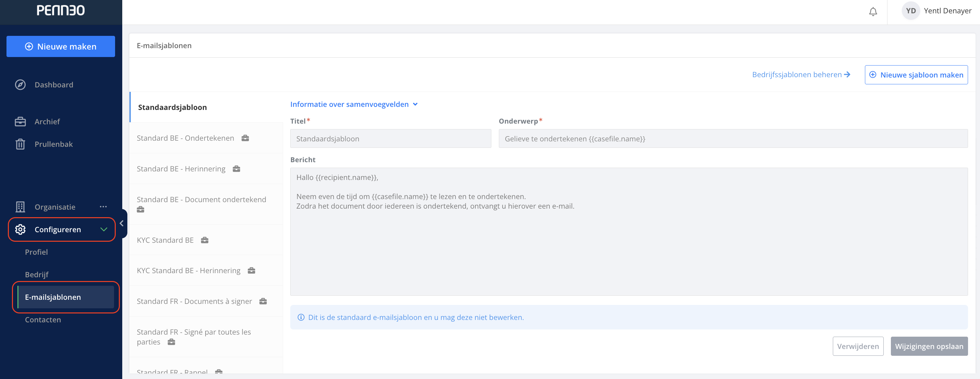Viewport: 980px width, 379px height.
Task: Click the Organisatie building icon
Action: click(20, 207)
